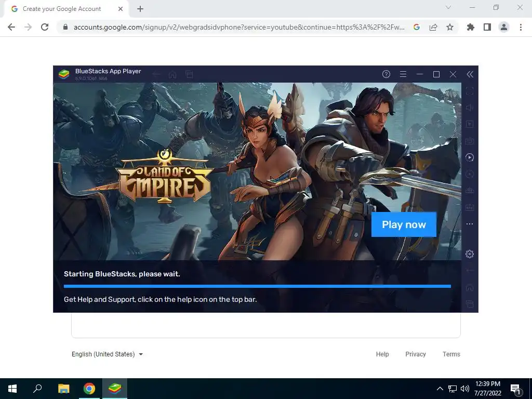Click the BlueStacks taskbar icon
Image resolution: width=532 pixels, height=399 pixels.
[x=115, y=389]
